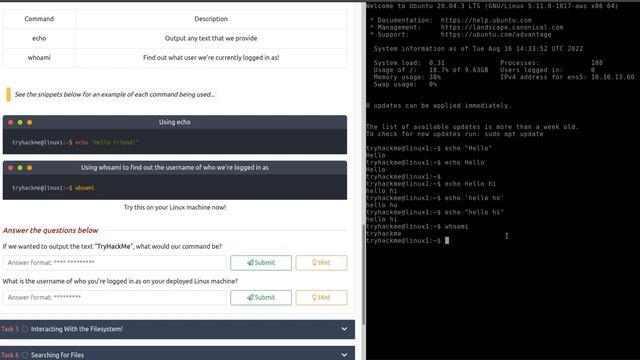Open the hint for the username question
640x360 pixels.
[321, 297]
